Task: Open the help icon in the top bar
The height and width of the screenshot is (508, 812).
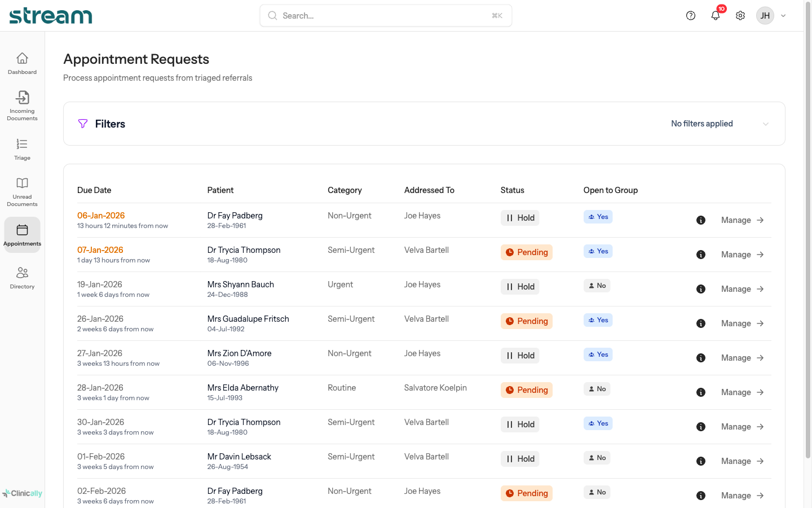Action: pos(691,15)
